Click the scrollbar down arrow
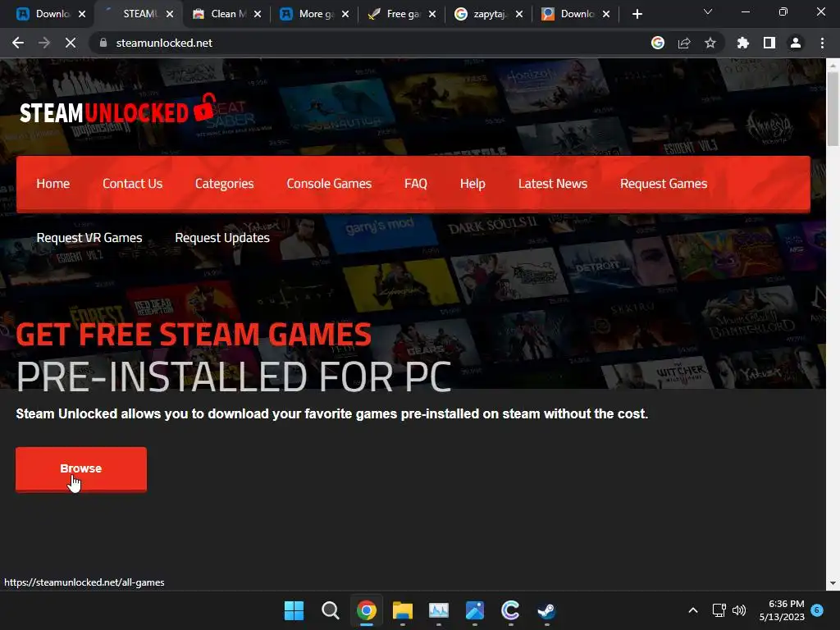The width and height of the screenshot is (840, 630). pyautogui.click(x=833, y=583)
